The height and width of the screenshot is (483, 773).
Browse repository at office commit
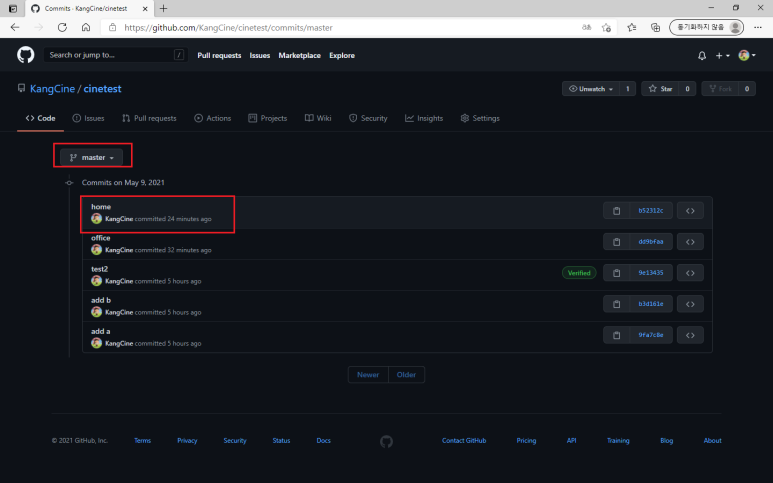coord(690,242)
